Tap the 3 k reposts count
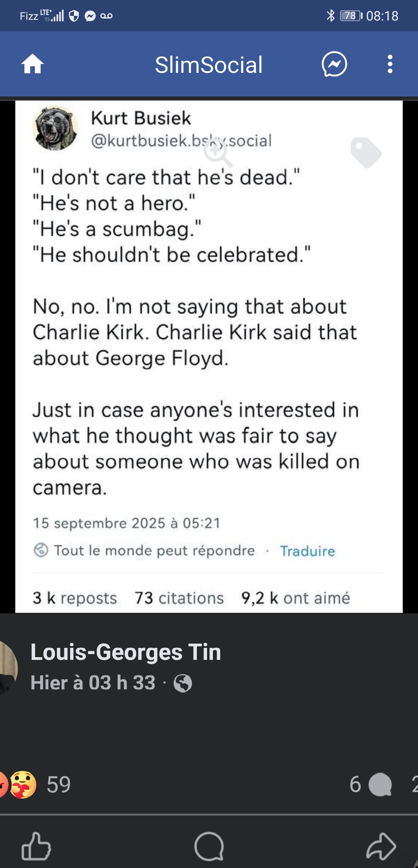This screenshot has width=418, height=868. [x=75, y=598]
